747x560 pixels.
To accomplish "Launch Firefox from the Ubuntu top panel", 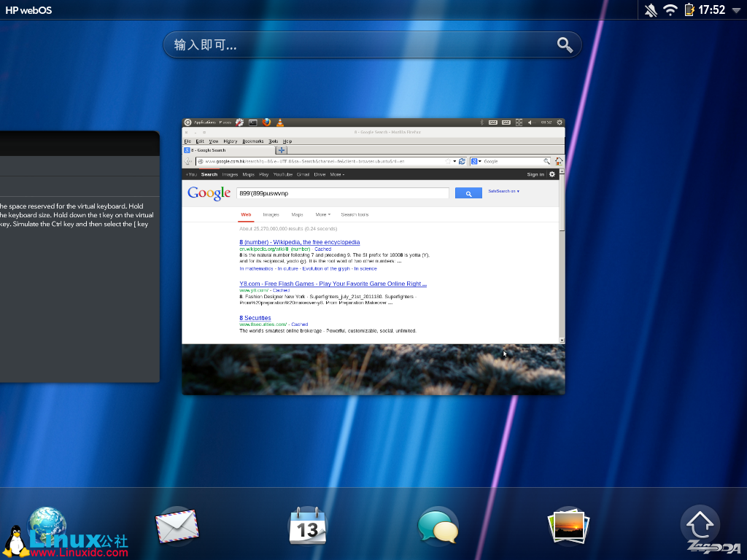I will [x=266, y=122].
